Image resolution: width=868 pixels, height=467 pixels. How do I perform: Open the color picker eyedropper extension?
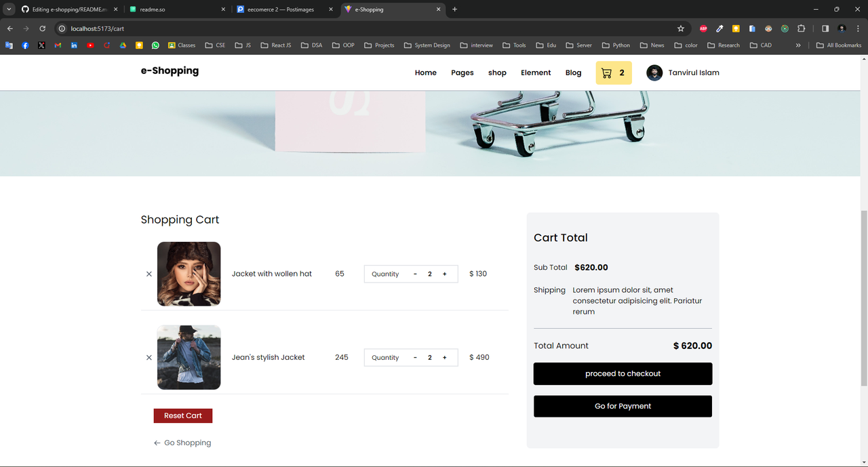point(720,28)
